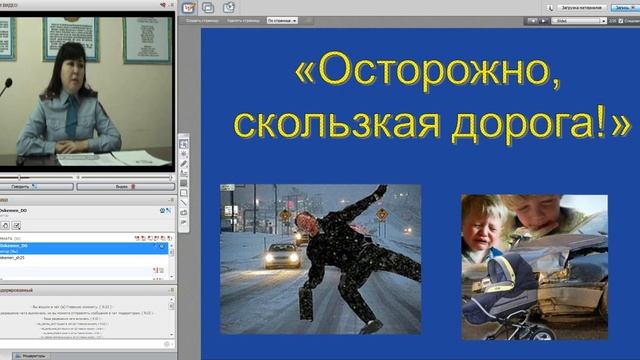Click scroll up arrow of participants list
Image resolution: width=640 pixels, height=360 pixels.
(x=171, y=246)
